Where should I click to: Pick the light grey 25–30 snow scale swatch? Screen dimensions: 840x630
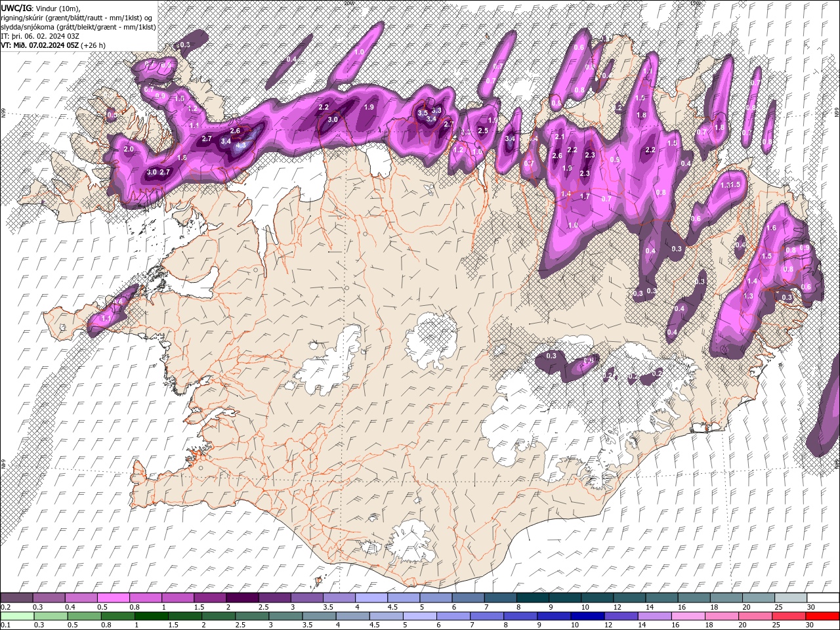click(x=790, y=597)
